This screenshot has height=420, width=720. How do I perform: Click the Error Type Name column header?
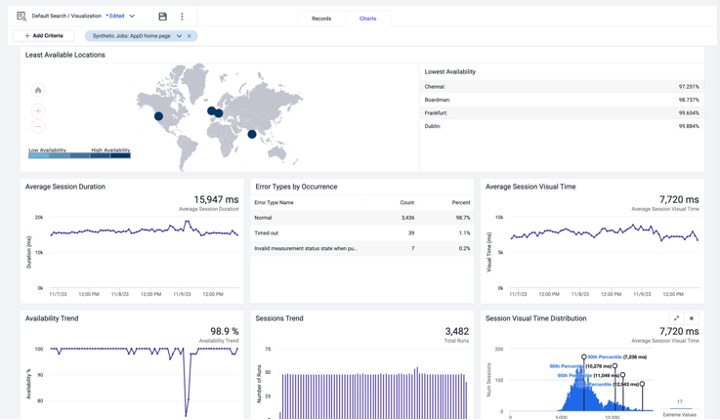click(274, 202)
